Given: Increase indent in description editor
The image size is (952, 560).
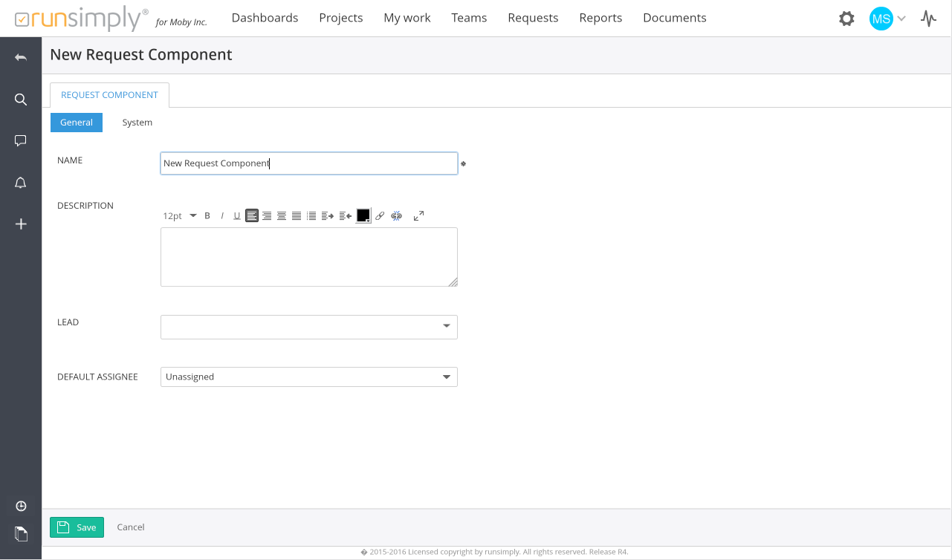Looking at the screenshot, I should [x=328, y=216].
